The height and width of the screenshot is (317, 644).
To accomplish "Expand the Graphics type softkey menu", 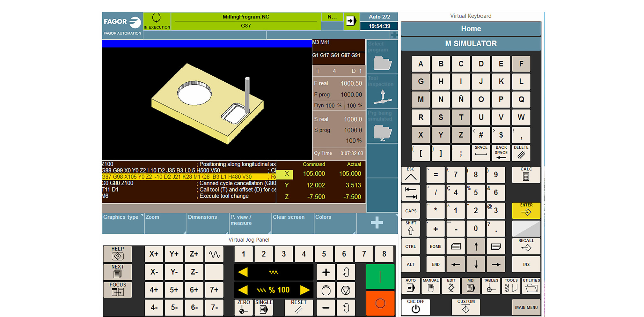I will pos(123,223).
